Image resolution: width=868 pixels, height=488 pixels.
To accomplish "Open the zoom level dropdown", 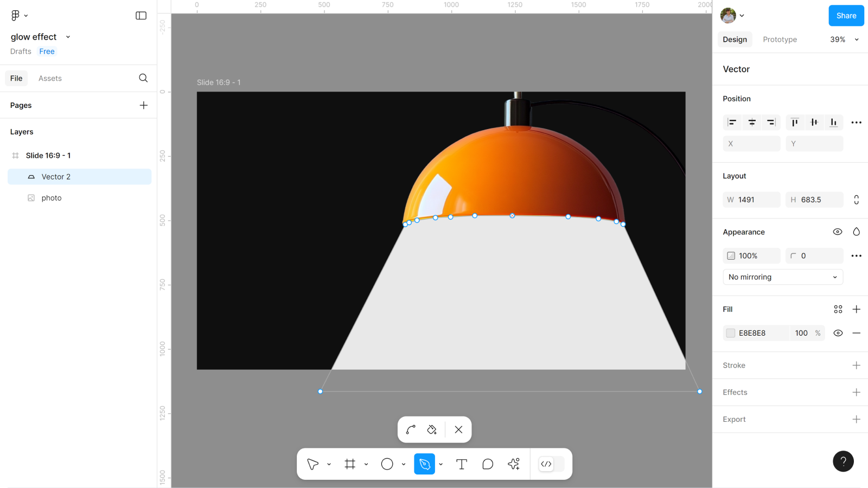I will point(844,40).
